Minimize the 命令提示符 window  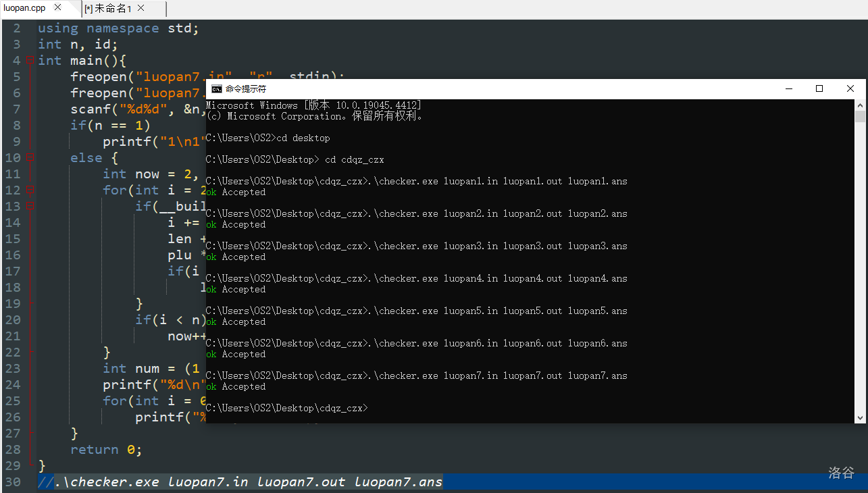788,89
